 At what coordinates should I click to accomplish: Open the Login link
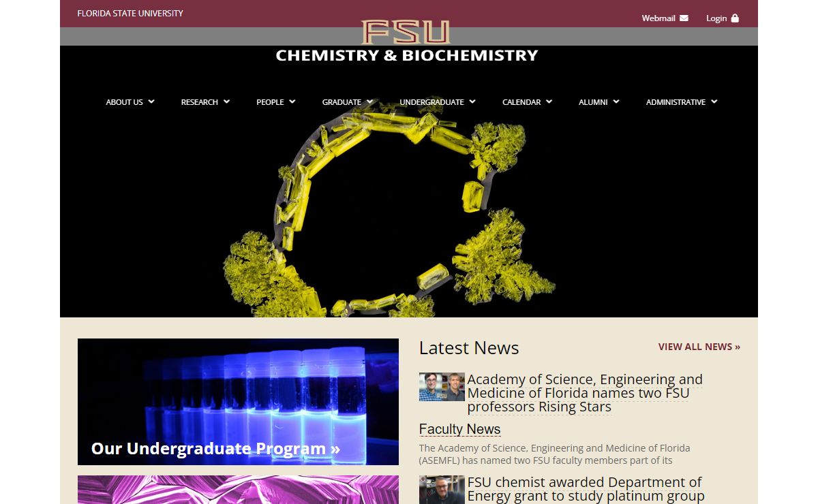pyautogui.click(x=723, y=18)
